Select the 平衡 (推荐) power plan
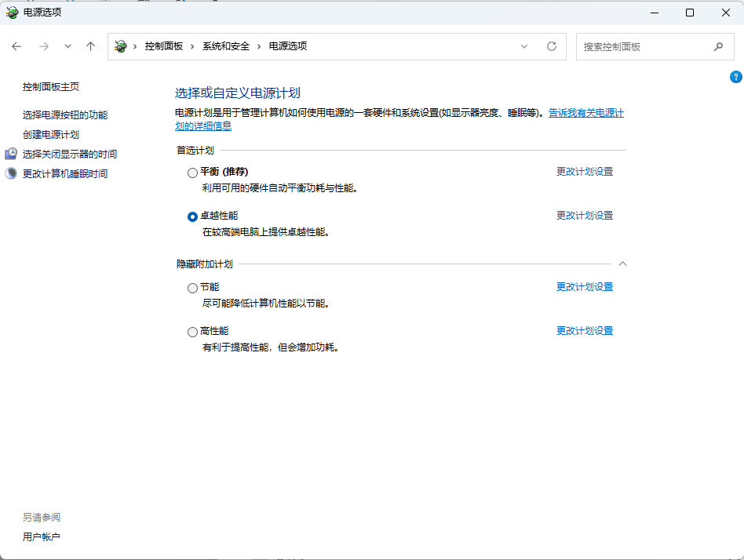The height and width of the screenshot is (560, 744). (193, 172)
